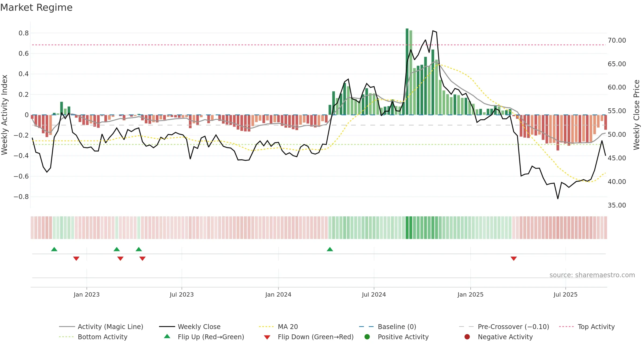Click the 0.8 activity axis value
This screenshot has height=362, width=644.
tap(24, 33)
